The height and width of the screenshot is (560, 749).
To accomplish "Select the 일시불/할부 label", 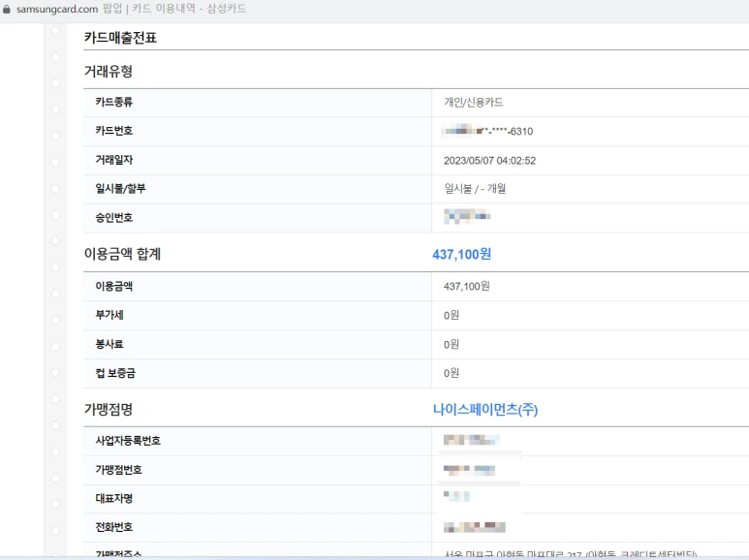I will [120, 189].
